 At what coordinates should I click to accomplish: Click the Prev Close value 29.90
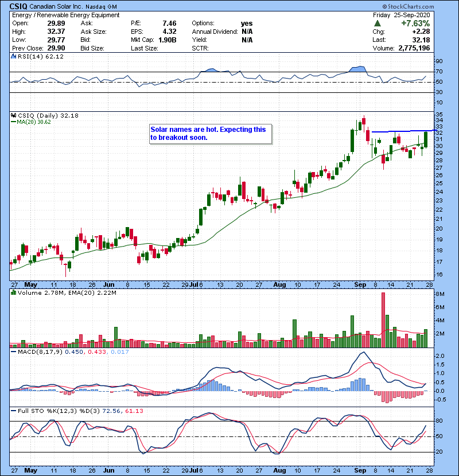click(56, 48)
